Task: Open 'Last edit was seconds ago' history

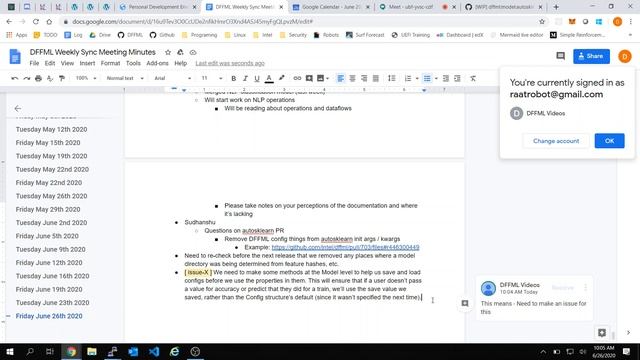Action: click(x=230, y=63)
